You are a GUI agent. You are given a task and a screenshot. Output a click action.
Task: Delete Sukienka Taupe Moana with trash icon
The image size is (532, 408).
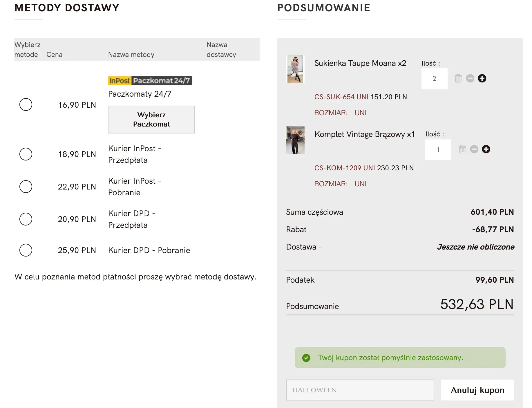point(458,78)
